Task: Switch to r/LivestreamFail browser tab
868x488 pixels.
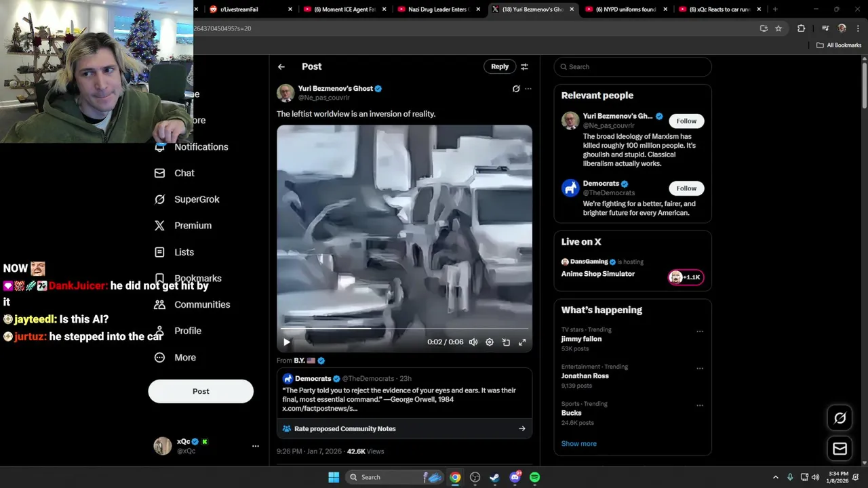Action: 251,9
